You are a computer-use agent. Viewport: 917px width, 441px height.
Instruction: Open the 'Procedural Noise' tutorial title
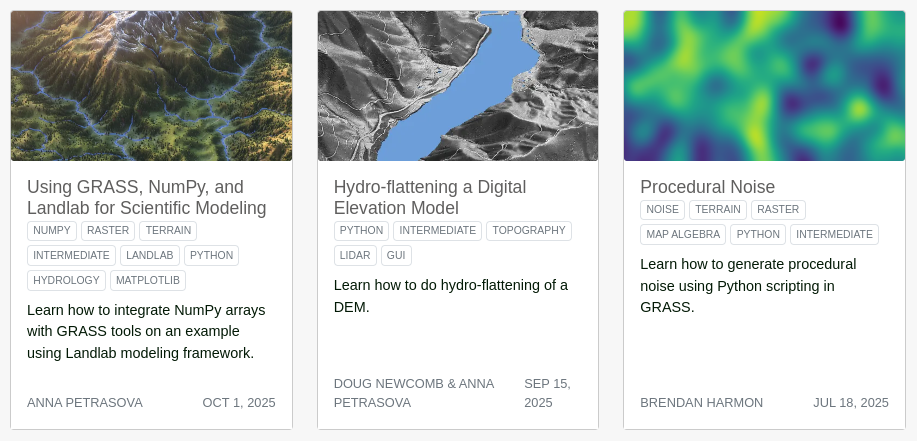click(x=707, y=187)
